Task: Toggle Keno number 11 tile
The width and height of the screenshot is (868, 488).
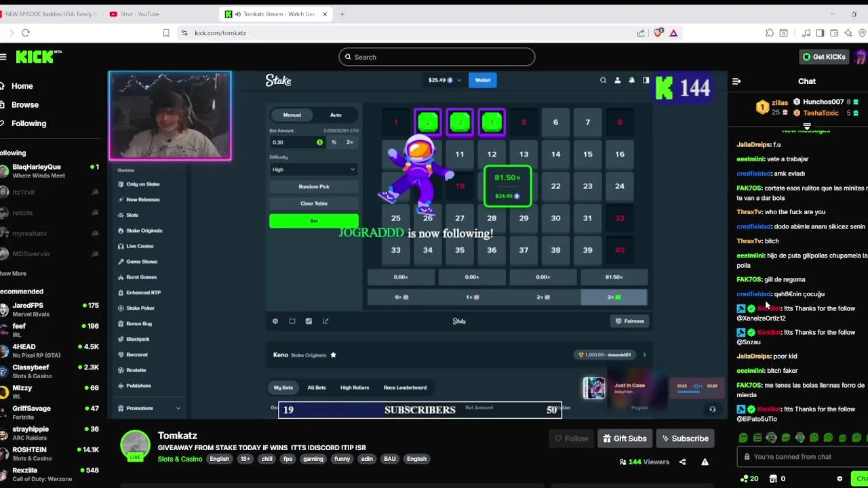Action: coord(459,154)
